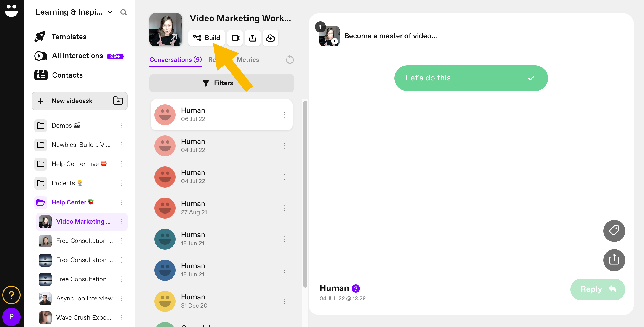Expand the Learning & Inspi... workspace dropdown
Image resolution: width=644 pixels, height=327 pixels.
click(x=110, y=12)
